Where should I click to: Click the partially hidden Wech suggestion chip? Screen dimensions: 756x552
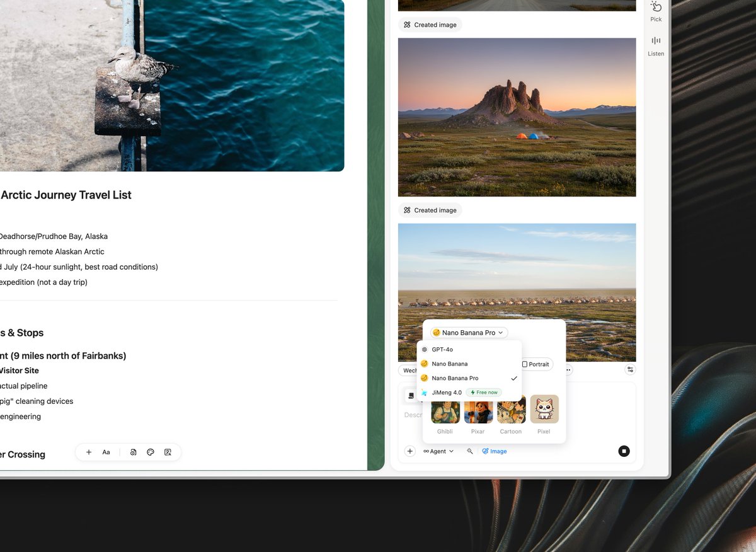coord(408,371)
